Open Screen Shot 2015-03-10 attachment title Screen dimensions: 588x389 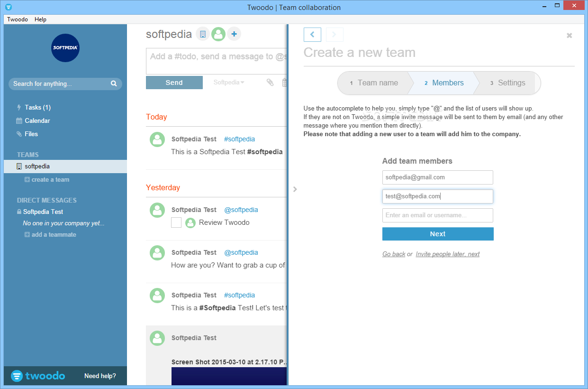point(229,362)
